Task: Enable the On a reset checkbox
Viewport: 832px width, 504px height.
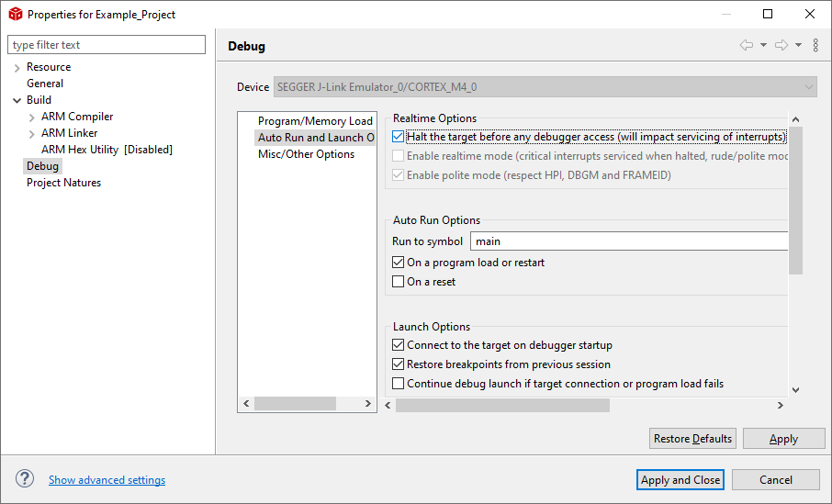Action: click(398, 282)
